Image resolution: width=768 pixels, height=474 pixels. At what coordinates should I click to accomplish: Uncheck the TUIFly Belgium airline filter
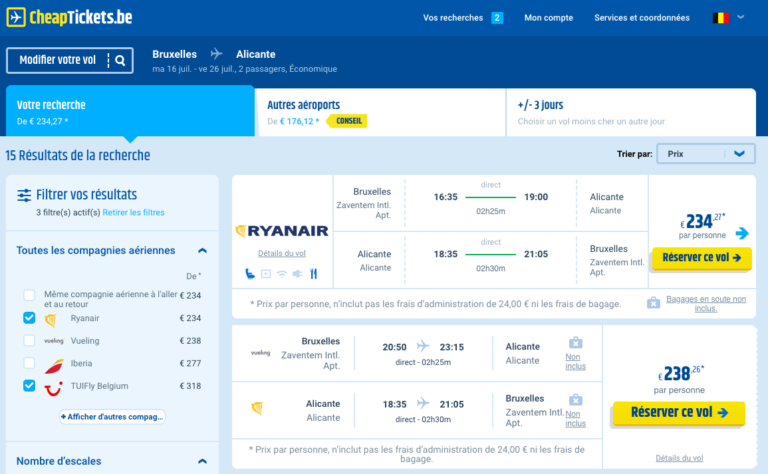(x=29, y=385)
